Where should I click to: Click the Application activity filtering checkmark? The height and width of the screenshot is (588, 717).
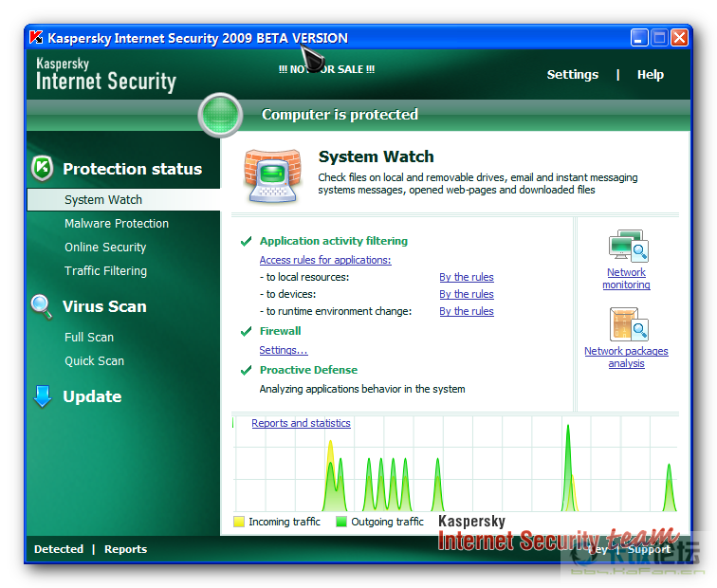(x=246, y=241)
